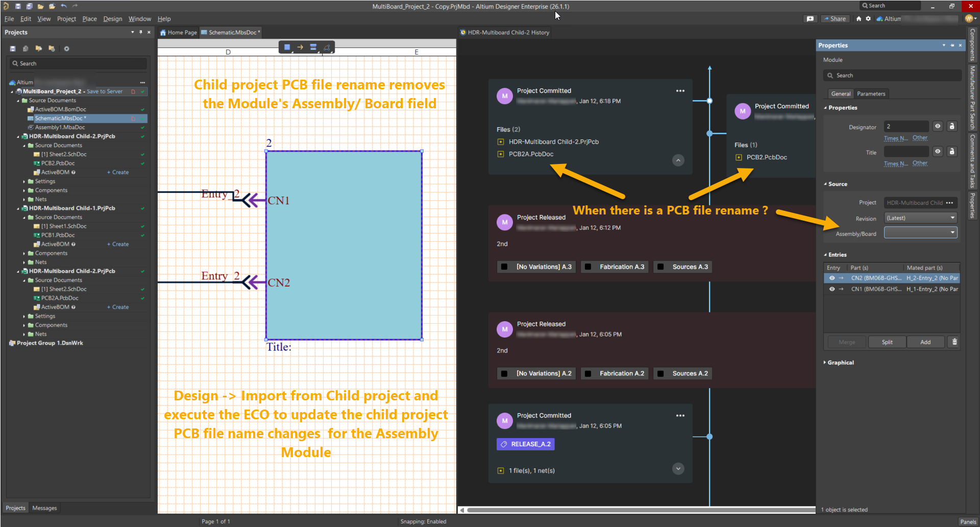The height and width of the screenshot is (527, 980).
Task: Switch to the Parameters tab in Properties
Action: 871,94
